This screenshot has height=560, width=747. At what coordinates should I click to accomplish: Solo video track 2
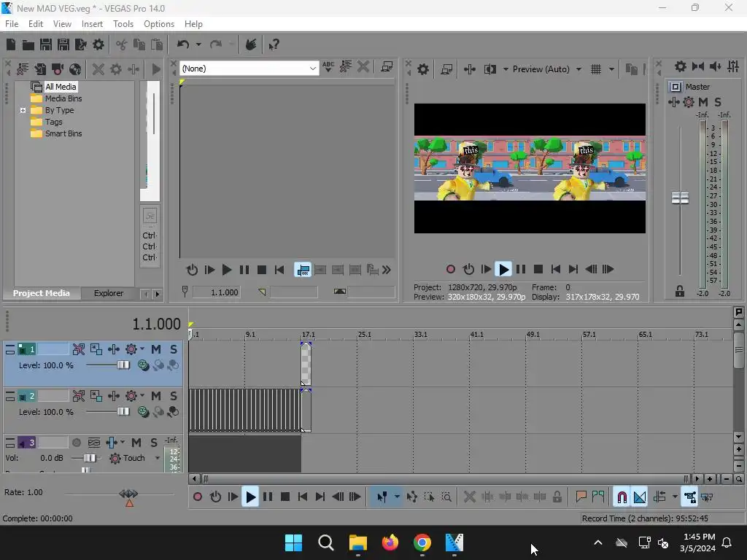coord(174,396)
